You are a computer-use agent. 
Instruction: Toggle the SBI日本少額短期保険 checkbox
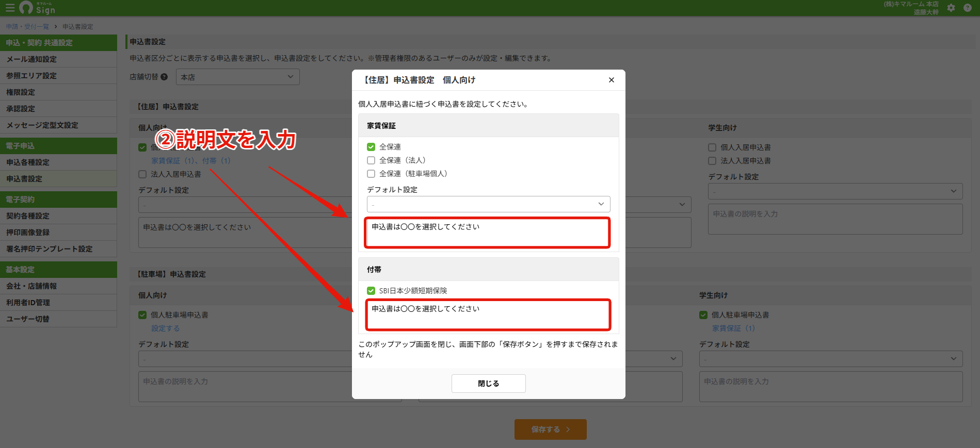pyautogui.click(x=371, y=291)
